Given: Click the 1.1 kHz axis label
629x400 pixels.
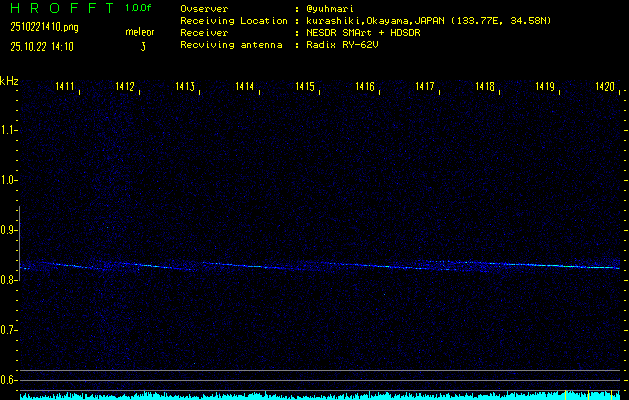Looking at the screenshot, I should pyautogui.click(x=9, y=130).
